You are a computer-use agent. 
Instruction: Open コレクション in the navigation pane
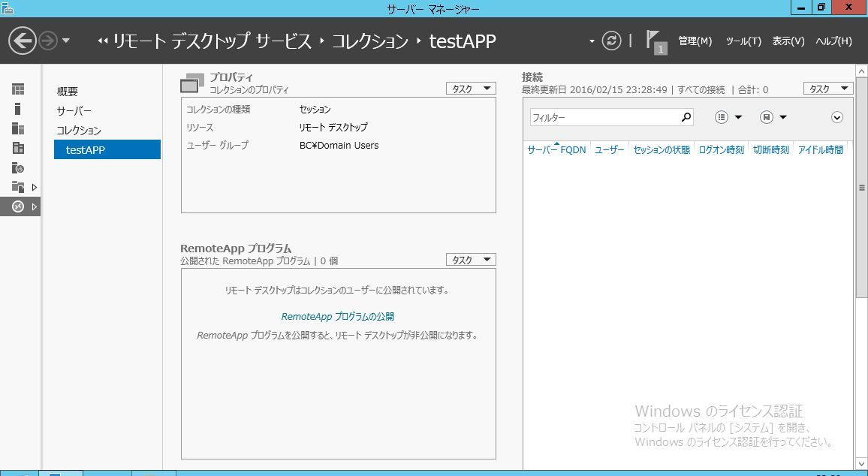[79, 130]
